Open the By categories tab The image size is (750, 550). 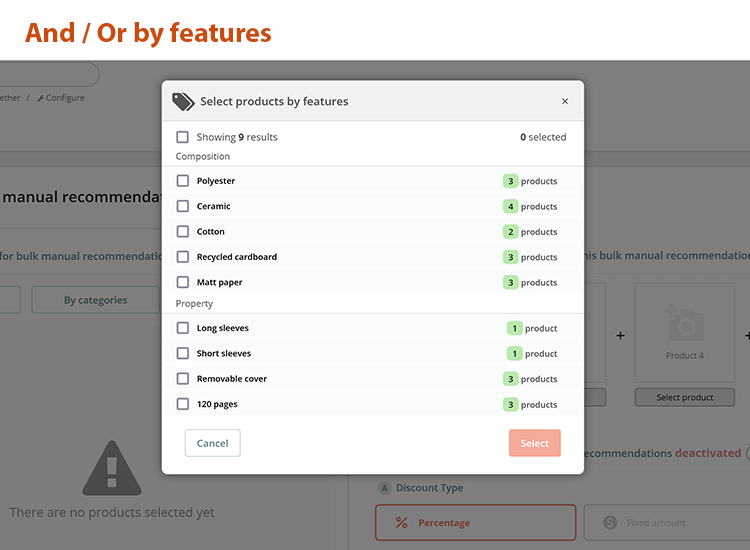(x=95, y=300)
